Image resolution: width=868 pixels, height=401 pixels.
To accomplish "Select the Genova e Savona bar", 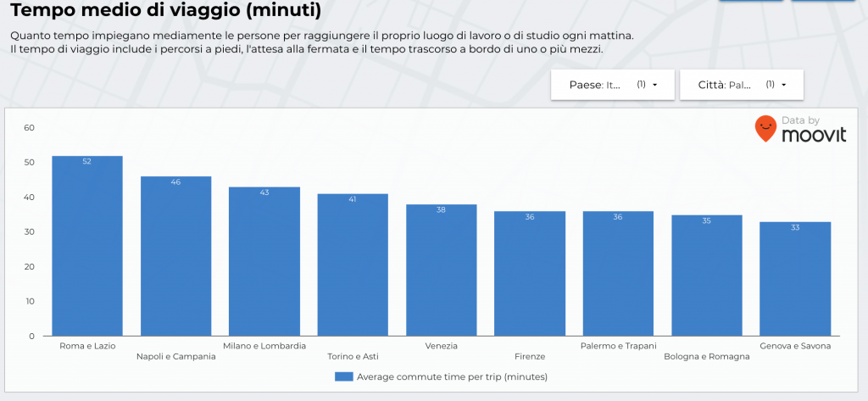I will (795, 278).
